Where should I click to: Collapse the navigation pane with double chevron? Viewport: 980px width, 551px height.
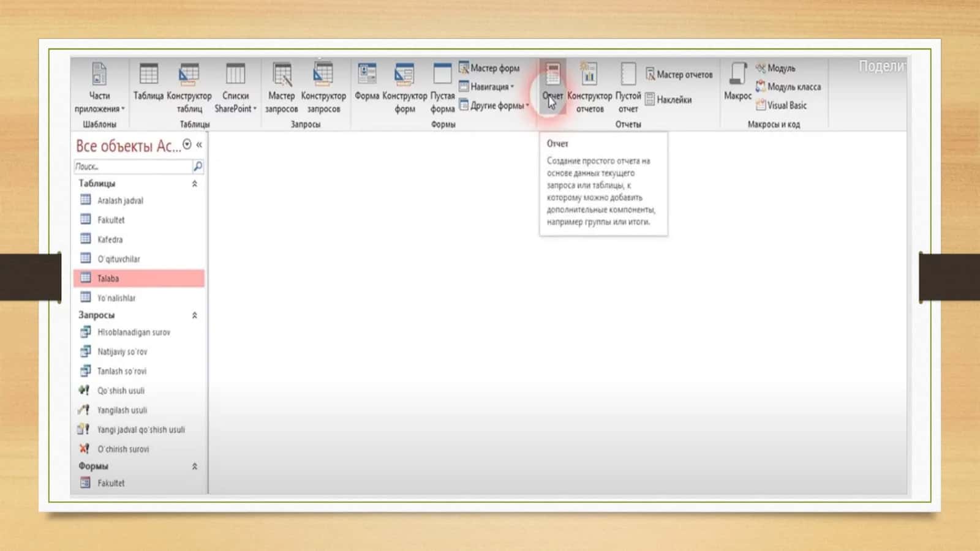(199, 145)
